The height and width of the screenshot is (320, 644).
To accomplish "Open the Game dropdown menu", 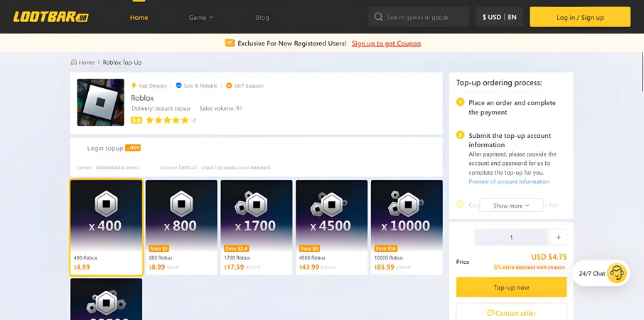I will click(201, 17).
